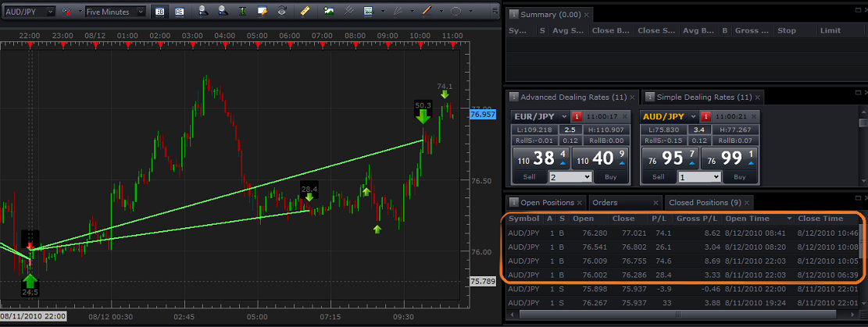Select closed position row with P/L 74.1

(x=683, y=233)
